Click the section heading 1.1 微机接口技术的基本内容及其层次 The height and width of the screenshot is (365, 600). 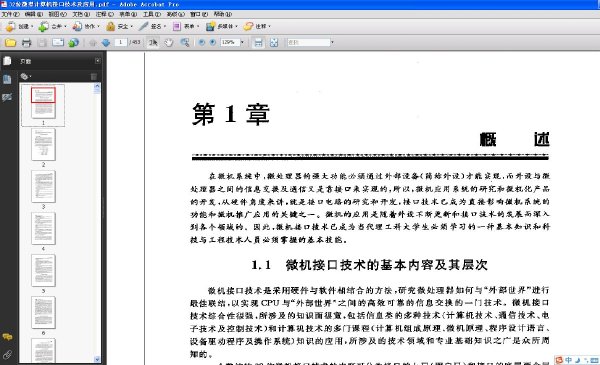(369, 265)
